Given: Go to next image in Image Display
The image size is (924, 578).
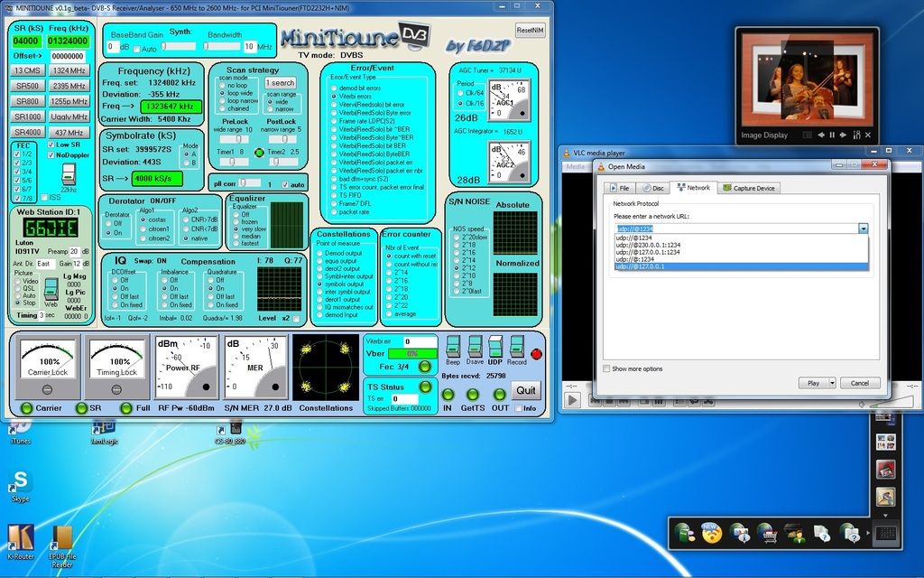Looking at the screenshot, I should [844, 135].
